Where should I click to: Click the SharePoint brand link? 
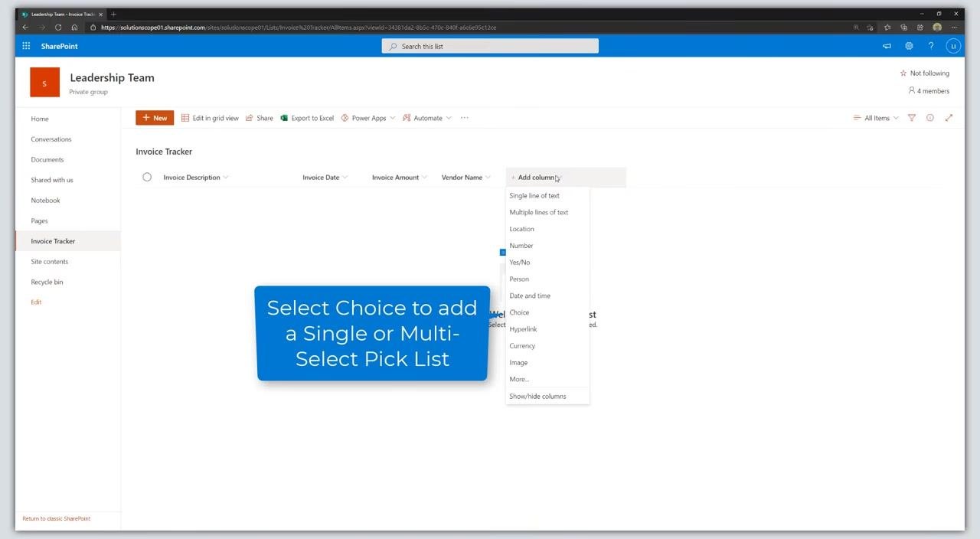60,46
